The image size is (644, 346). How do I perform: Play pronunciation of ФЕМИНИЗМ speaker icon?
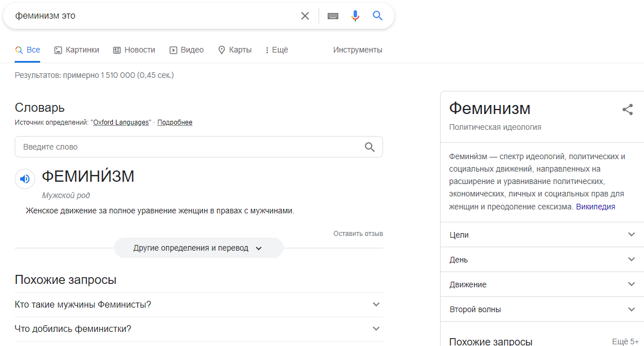point(25,179)
